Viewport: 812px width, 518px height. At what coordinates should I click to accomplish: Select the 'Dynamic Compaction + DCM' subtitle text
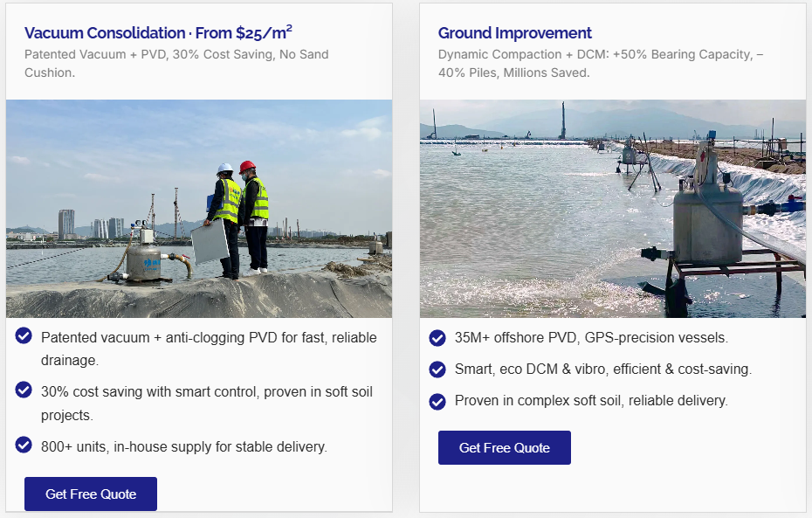pyautogui.click(x=600, y=63)
